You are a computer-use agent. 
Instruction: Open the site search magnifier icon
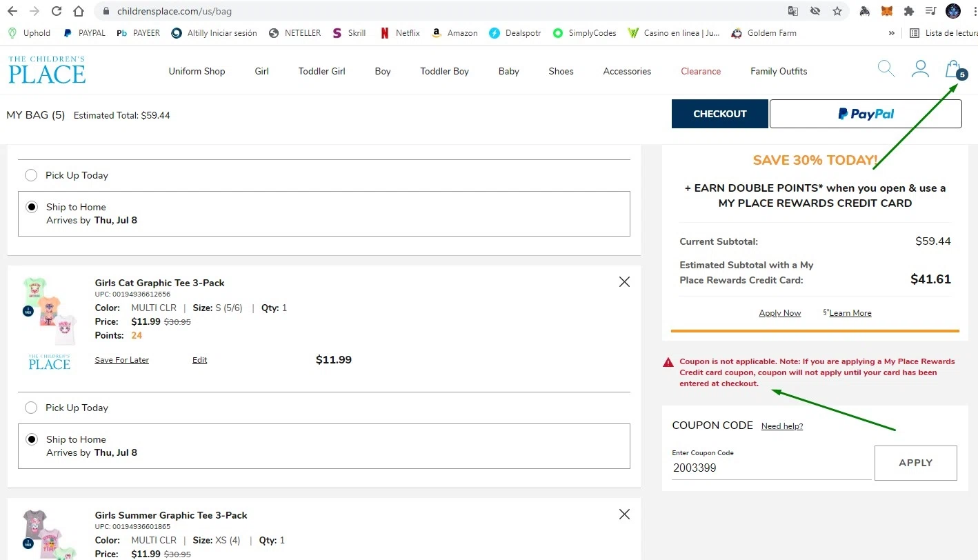click(x=886, y=68)
